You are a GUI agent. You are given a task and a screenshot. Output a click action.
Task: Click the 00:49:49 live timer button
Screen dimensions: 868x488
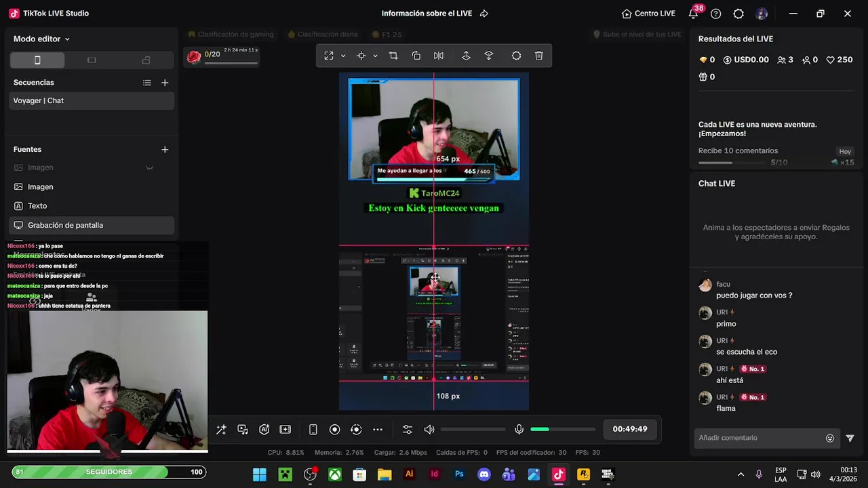coord(630,429)
